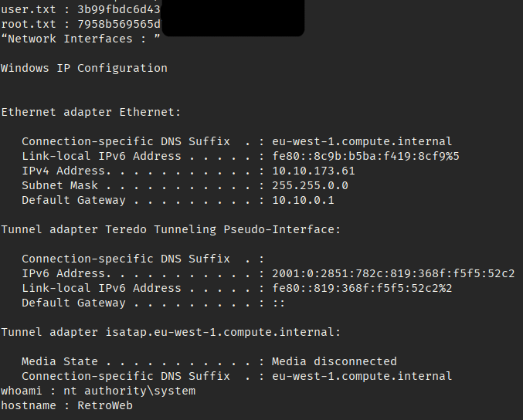The height and width of the screenshot is (420, 523).
Task: Click the "Network Interfaces" heading text
Action: pos(80,39)
